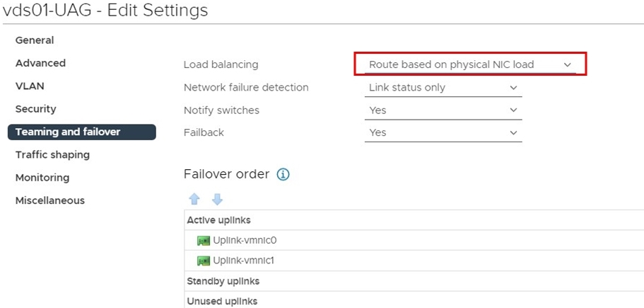Viewport: 644px width, 308px height.
Task: Switch to the Advanced section
Action: tap(40, 63)
